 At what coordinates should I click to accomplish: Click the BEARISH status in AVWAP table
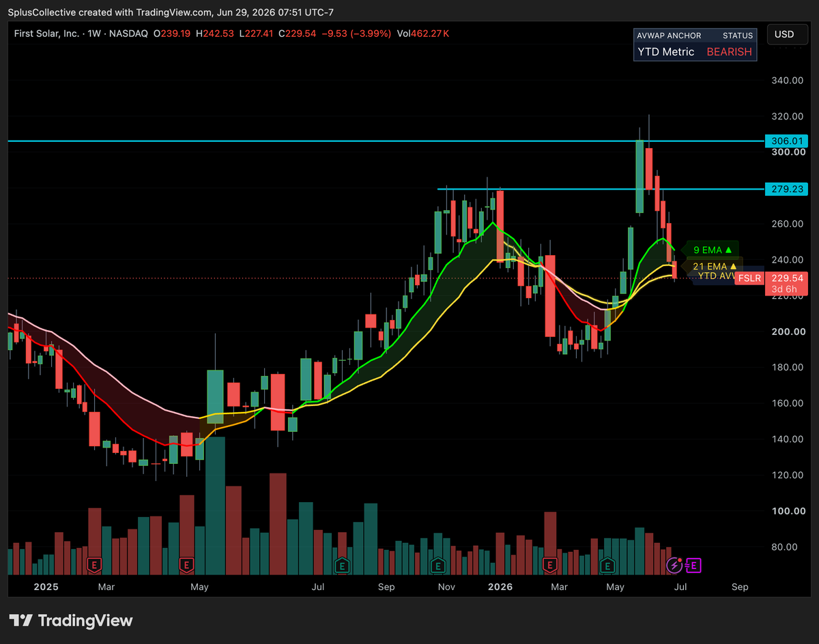pyautogui.click(x=729, y=52)
